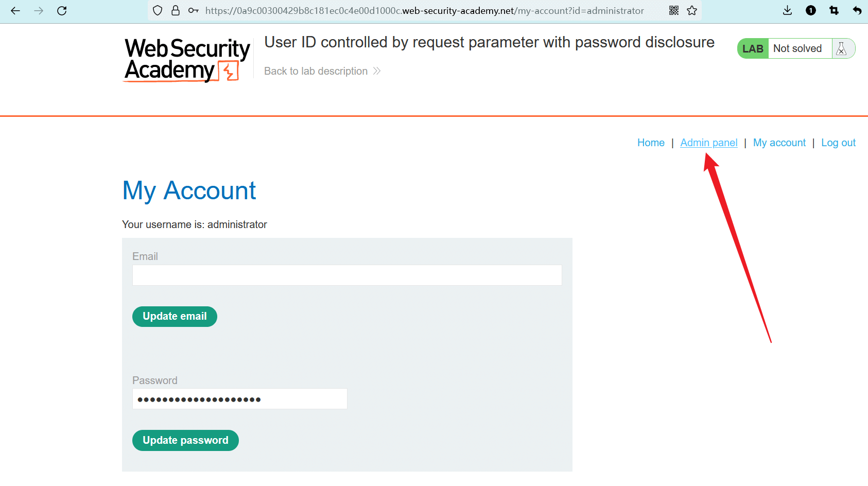Go to the Home page link

tap(651, 143)
